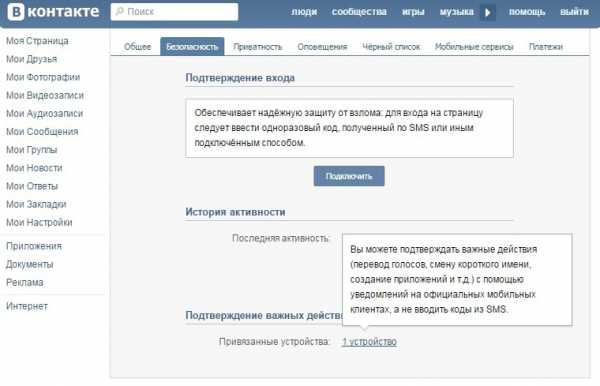Open the Мобильные сервисы tab

point(474,47)
